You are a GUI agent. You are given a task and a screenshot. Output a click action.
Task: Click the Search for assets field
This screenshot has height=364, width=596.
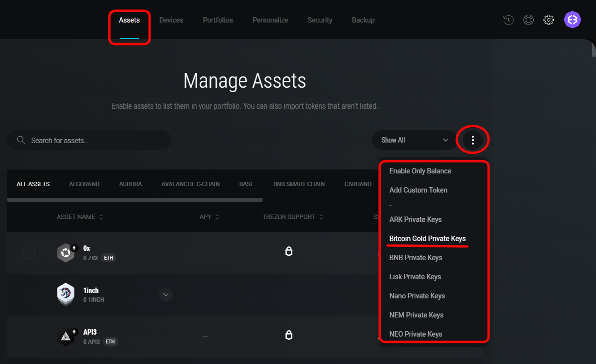click(89, 140)
